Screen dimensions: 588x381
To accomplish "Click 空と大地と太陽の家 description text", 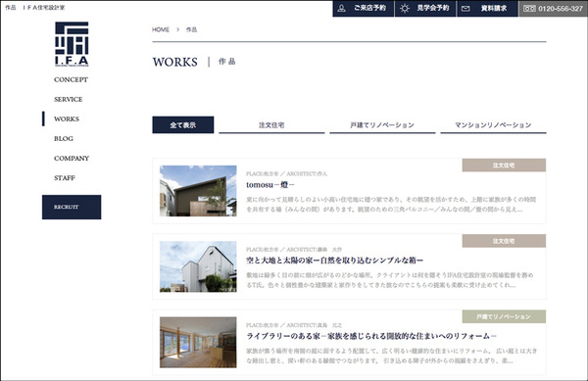I will coord(390,280).
